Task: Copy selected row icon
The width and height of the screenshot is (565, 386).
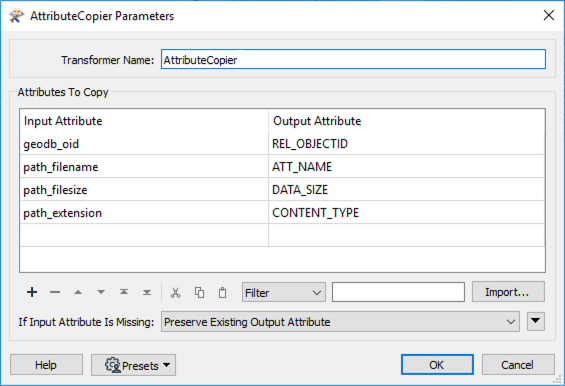Action: tap(199, 292)
